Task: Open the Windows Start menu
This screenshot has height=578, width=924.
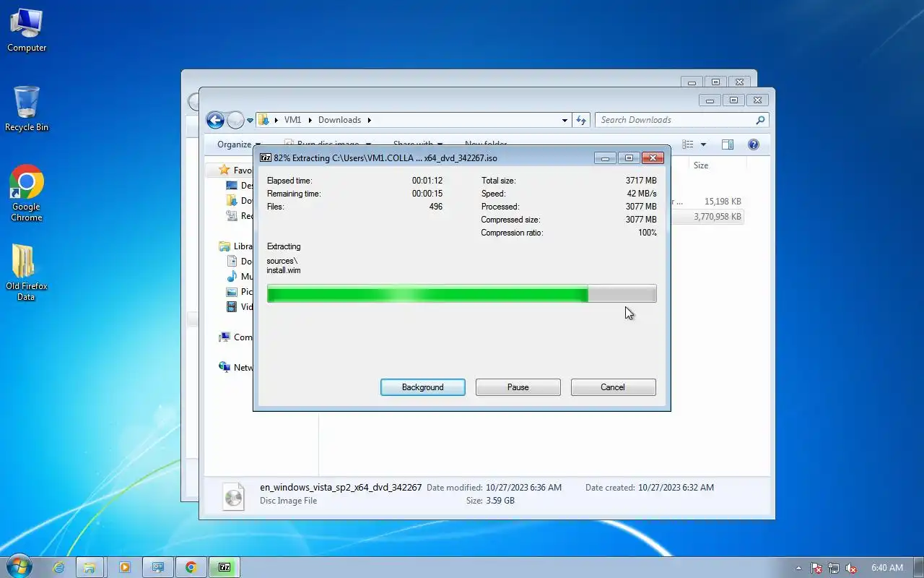Action: click(x=19, y=566)
